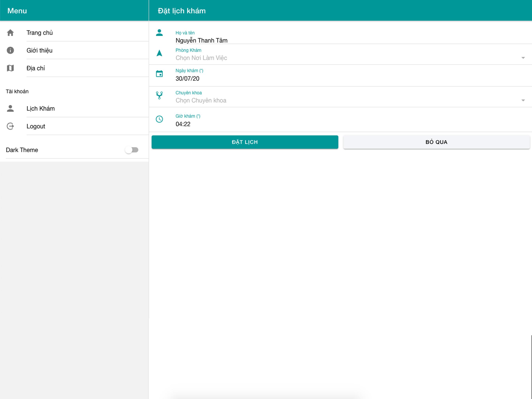The width and height of the screenshot is (532, 399).
Task: Open the Giới thiệu menu item
Action: pos(74,50)
